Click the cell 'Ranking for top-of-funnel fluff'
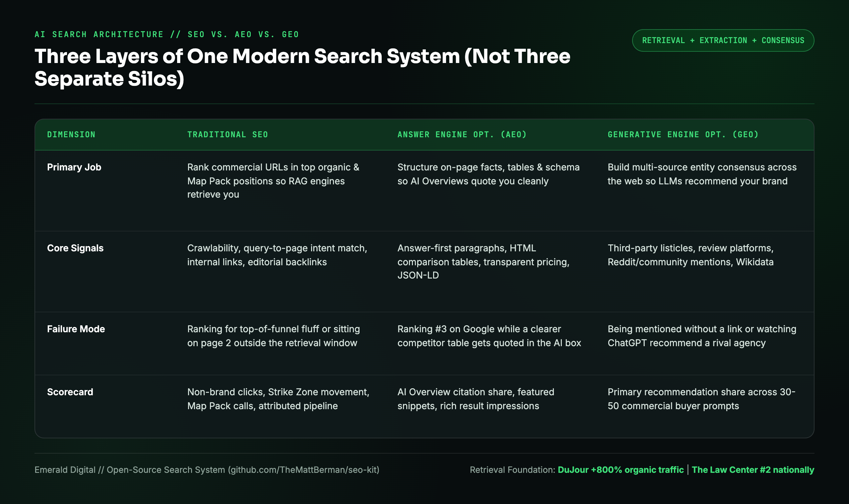Image resolution: width=849 pixels, height=504 pixels. coord(273,336)
